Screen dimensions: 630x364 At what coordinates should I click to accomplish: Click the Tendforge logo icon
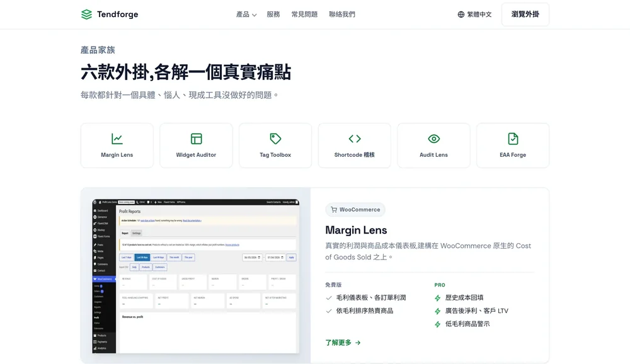pos(86,14)
